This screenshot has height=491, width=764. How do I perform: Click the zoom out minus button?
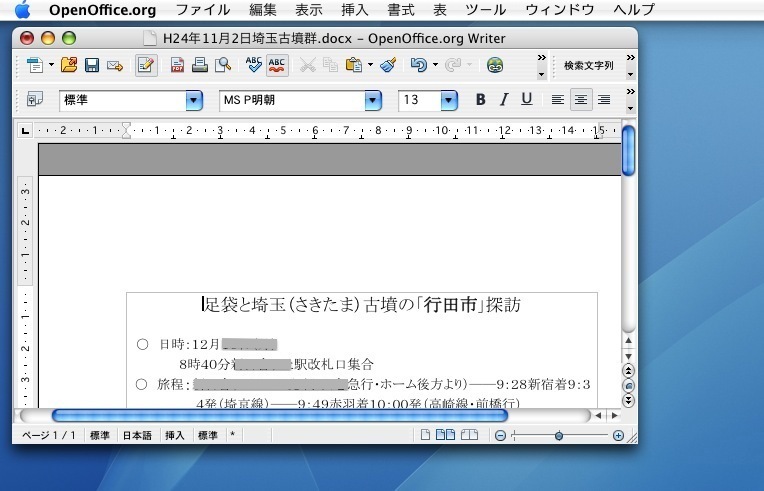500,435
